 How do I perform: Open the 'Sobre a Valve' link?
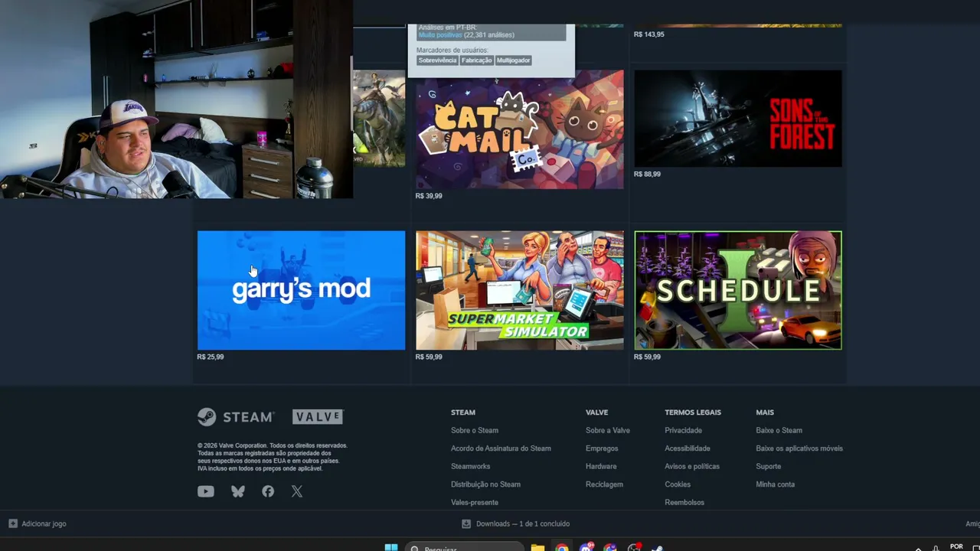(x=608, y=430)
